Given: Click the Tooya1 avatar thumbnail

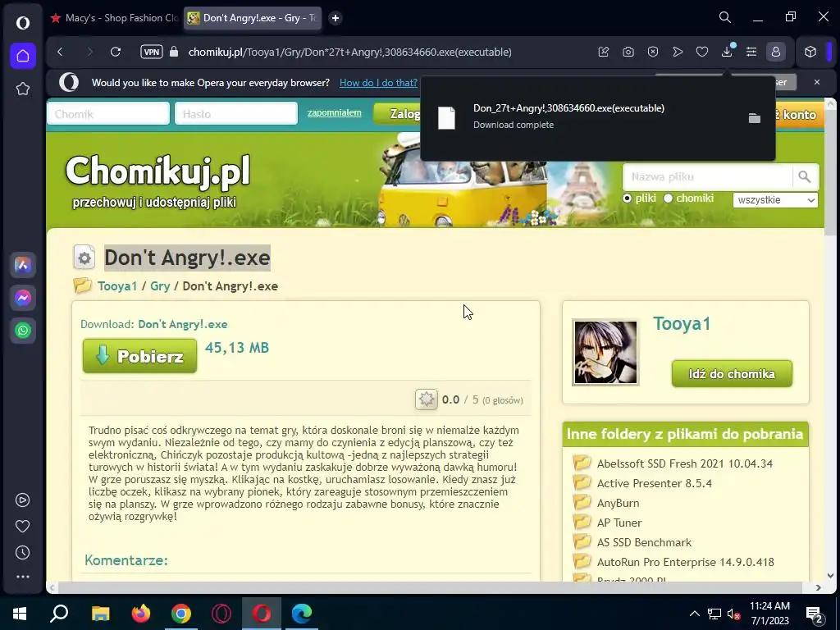Looking at the screenshot, I should pyautogui.click(x=605, y=352).
